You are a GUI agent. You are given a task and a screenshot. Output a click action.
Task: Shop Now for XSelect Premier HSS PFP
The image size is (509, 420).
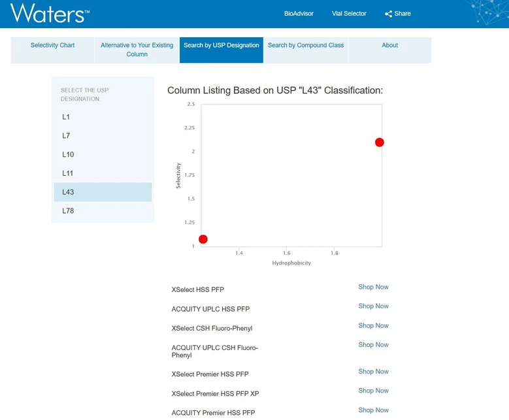(x=373, y=371)
